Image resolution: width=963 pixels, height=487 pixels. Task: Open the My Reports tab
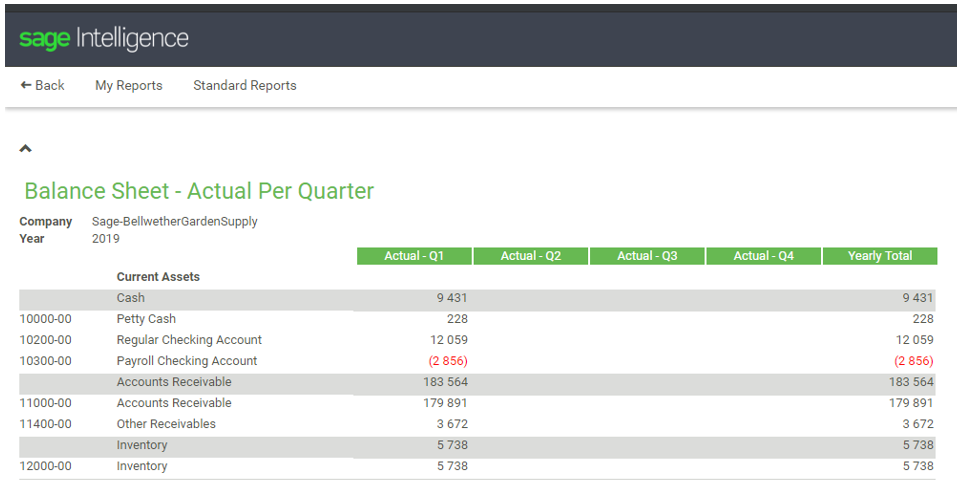128,85
